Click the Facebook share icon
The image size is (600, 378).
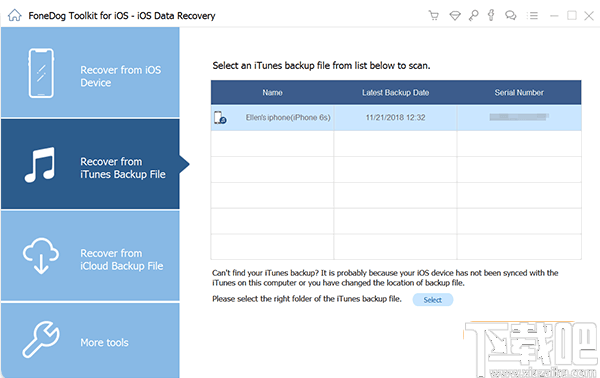491,15
